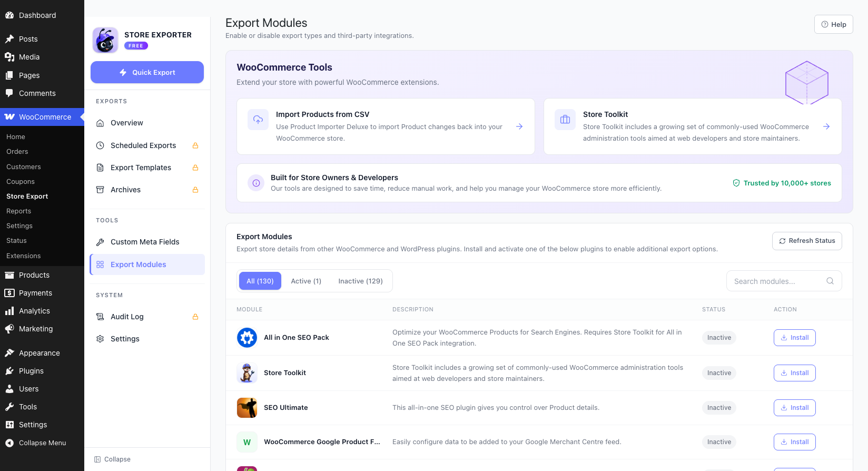Open WooCommerce Extensions page
Screen dimensions: 868x471
(x=24, y=256)
